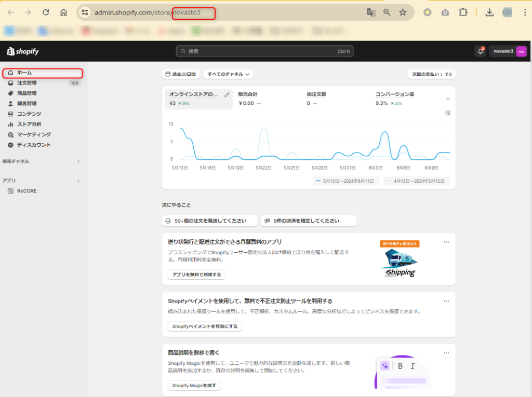Go to 商品管理 in the sidebar
Image resolution: width=532 pixels, height=397 pixels.
[27, 93]
